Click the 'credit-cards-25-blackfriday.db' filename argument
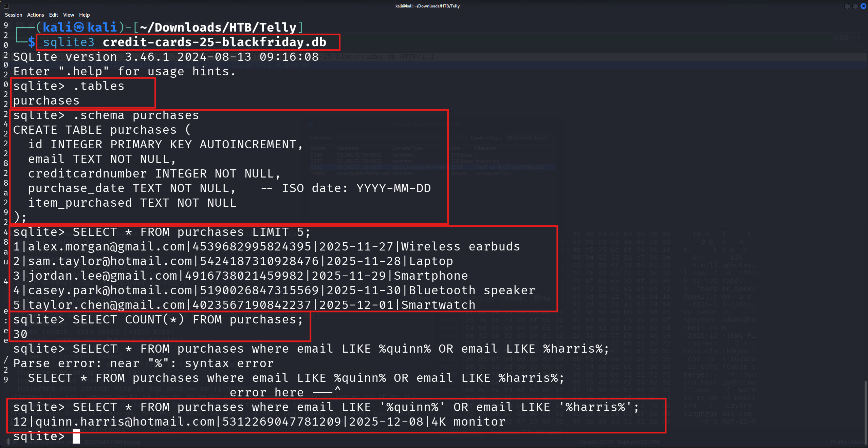868x448 pixels. coord(215,42)
